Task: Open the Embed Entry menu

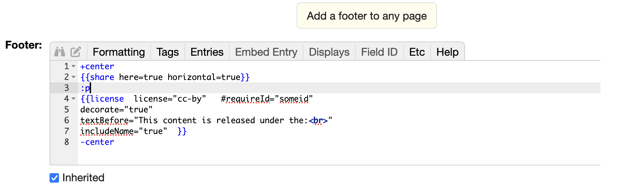Action: [x=266, y=52]
